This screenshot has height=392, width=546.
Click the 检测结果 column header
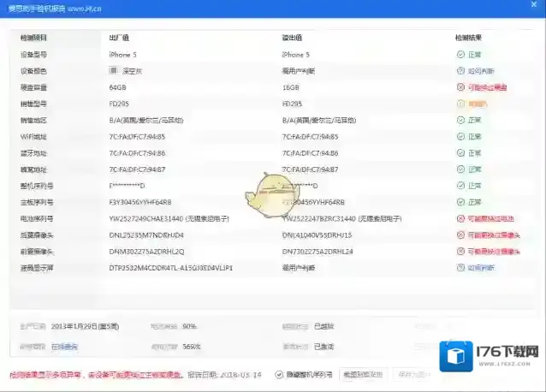point(468,38)
